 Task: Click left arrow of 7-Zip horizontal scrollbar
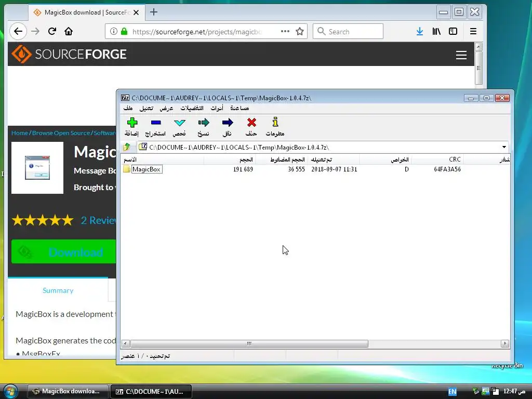click(x=125, y=344)
